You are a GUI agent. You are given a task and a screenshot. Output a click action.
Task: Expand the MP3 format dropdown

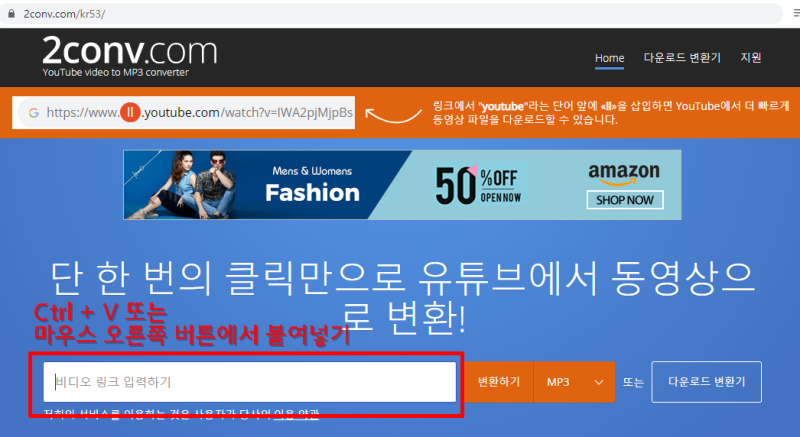pos(574,382)
